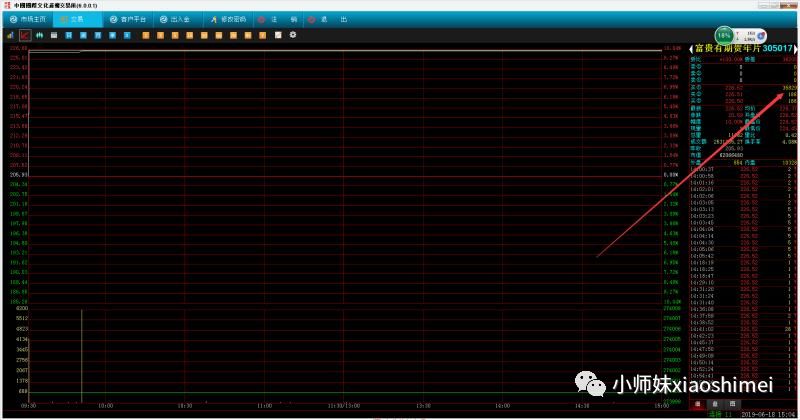Select the middle gray tab below the trade list
Viewport: 800px width, 420px height.
click(x=715, y=404)
